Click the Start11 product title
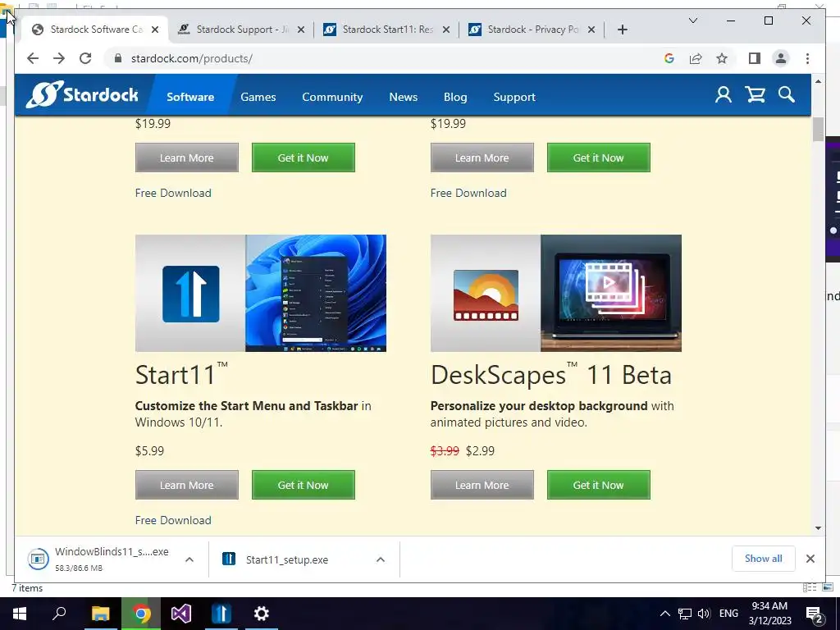 (181, 374)
